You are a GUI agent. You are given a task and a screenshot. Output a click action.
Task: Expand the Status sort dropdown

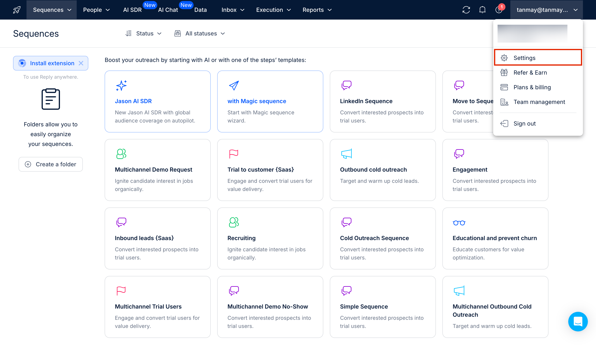(x=144, y=34)
